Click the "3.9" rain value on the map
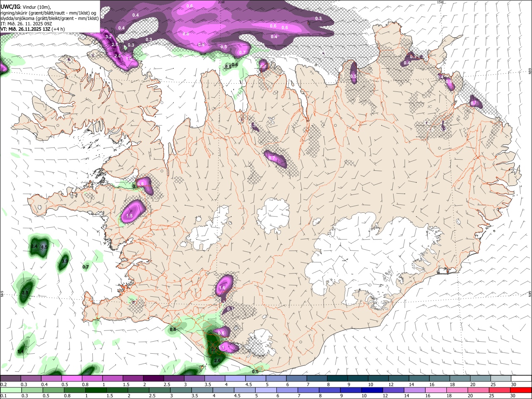The image size is (532, 399). 64,261
